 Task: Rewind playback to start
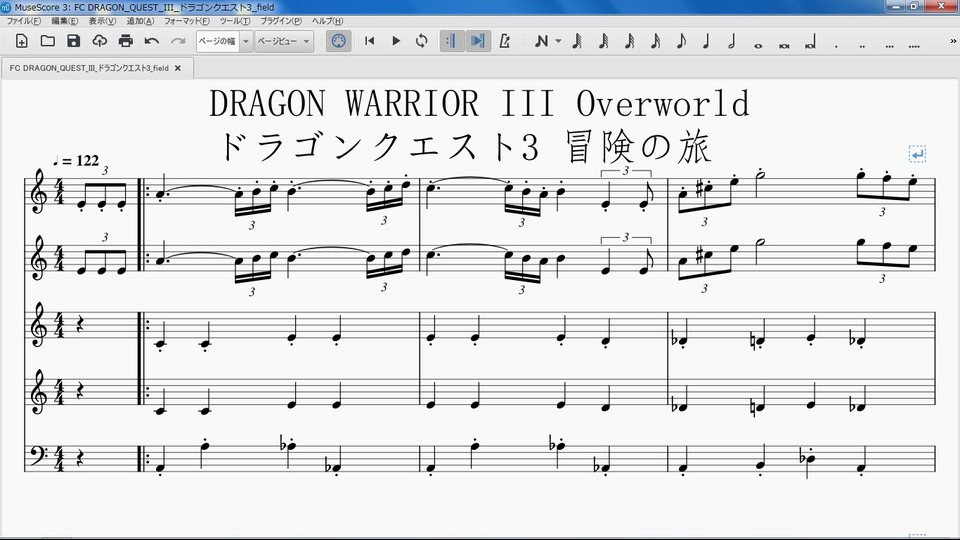point(369,41)
